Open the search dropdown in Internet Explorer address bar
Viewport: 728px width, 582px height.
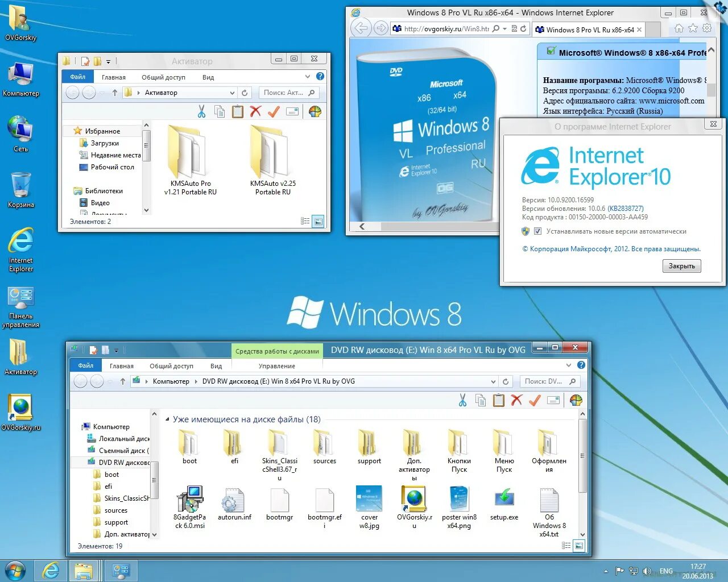(504, 28)
